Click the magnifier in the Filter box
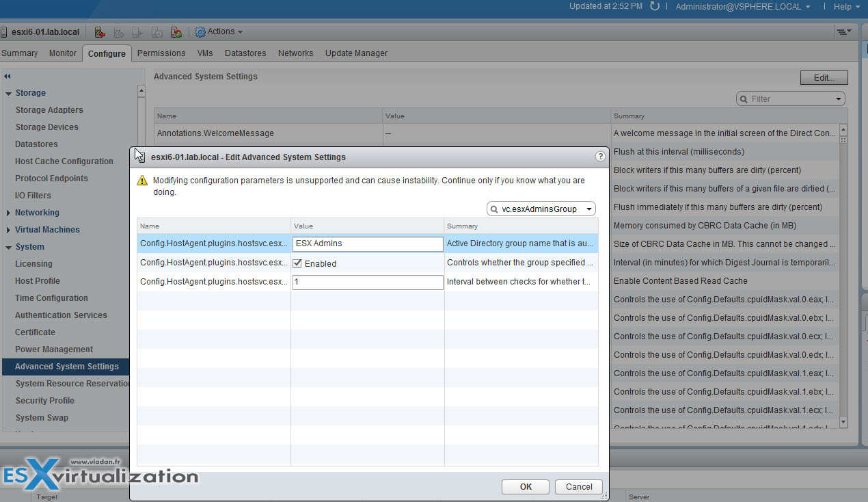 [744, 98]
